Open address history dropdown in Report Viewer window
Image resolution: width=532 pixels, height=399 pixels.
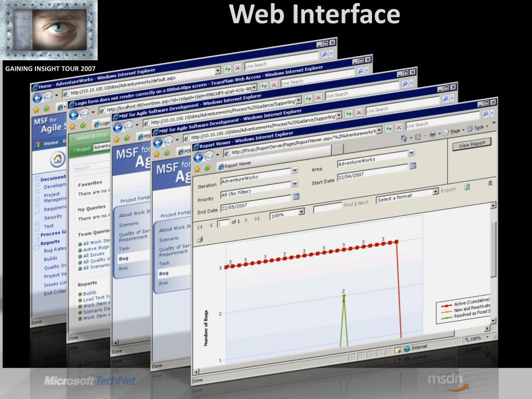point(379,129)
